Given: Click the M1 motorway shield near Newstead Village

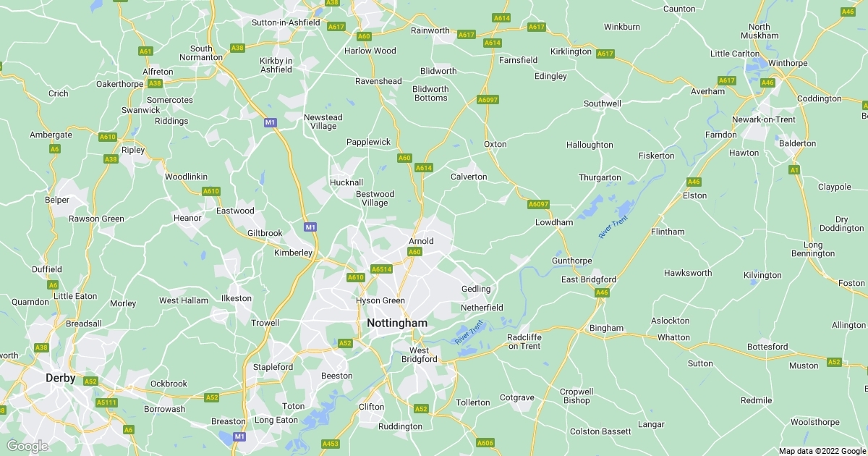Looking at the screenshot, I should click(271, 122).
